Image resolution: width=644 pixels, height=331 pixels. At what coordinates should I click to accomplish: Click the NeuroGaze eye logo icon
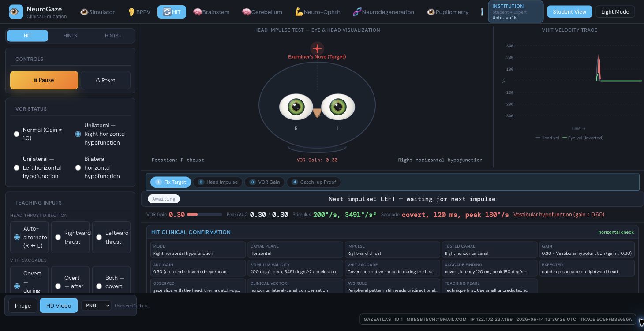tap(16, 12)
